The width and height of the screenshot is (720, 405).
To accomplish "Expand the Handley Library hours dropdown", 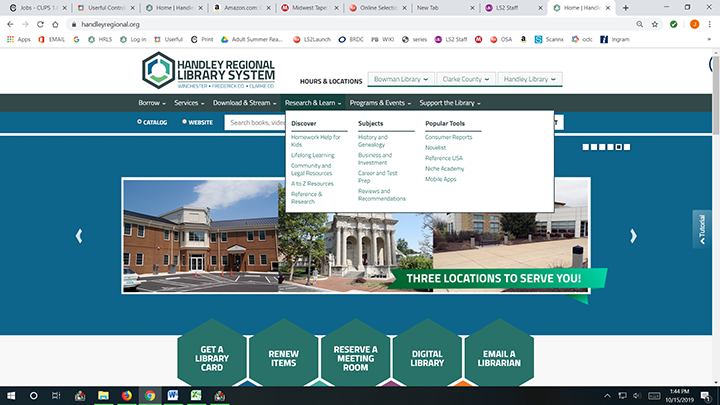I will pyautogui.click(x=530, y=79).
